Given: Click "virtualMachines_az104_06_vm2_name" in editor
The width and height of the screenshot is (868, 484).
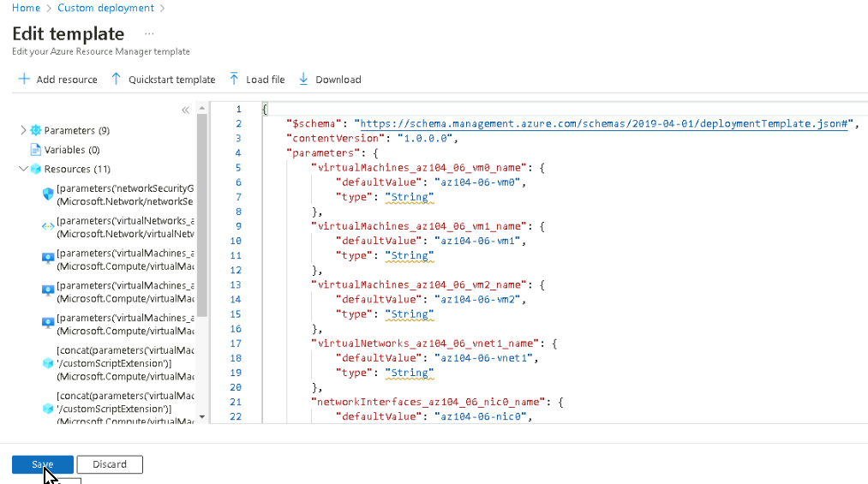Looking at the screenshot, I should pyautogui.click(x=419, y=285).
